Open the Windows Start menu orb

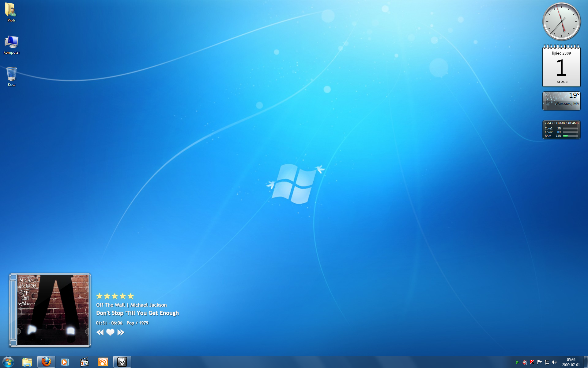coord(8,362)
